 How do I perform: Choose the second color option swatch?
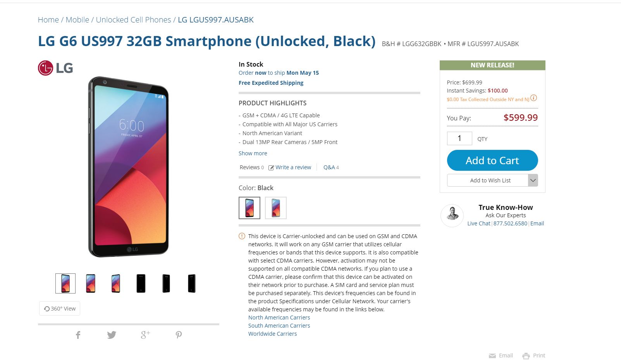[x=276, y=208]
